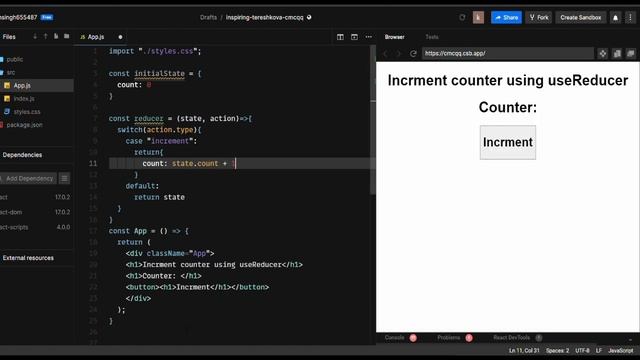Click first icon right of URL bar

coord(603,53)
